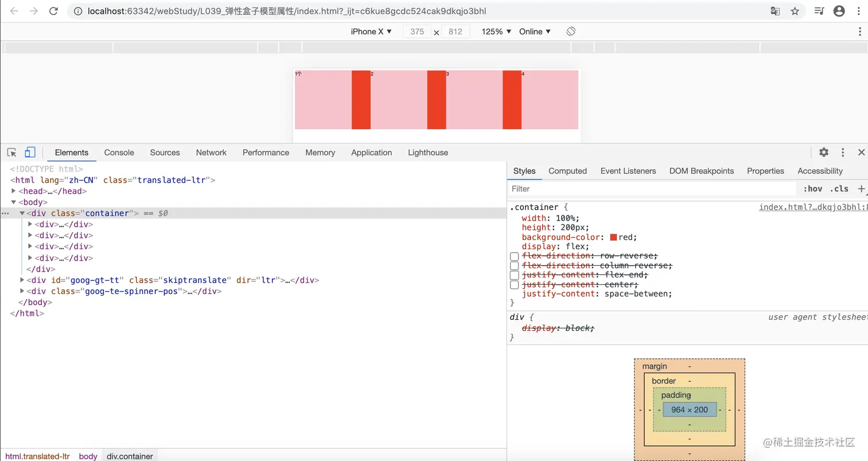Screen dimensions: 868x461
Task: Switch to the Sources tab
Action: 165,152
